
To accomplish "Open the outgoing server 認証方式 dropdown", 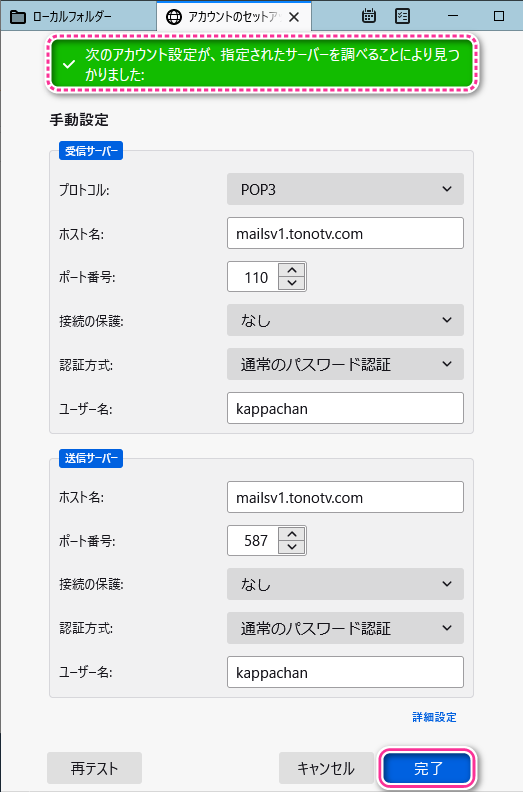I will pos(345,628).
